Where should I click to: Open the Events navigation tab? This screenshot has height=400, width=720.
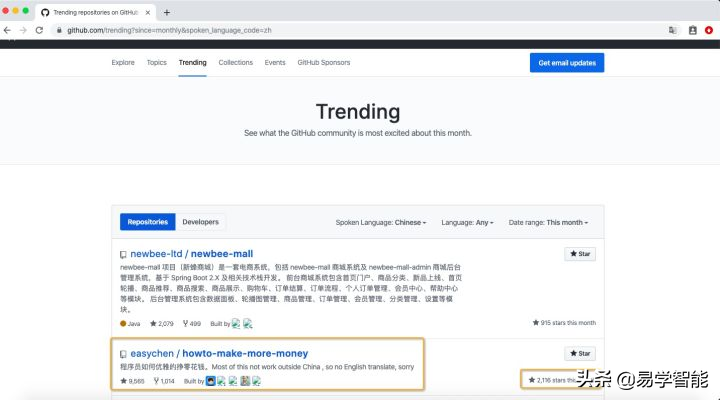tap(275, 62)
